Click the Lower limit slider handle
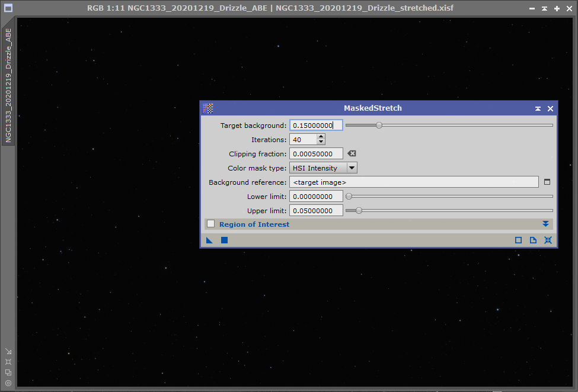578x392 pixels. pos(349,196)
